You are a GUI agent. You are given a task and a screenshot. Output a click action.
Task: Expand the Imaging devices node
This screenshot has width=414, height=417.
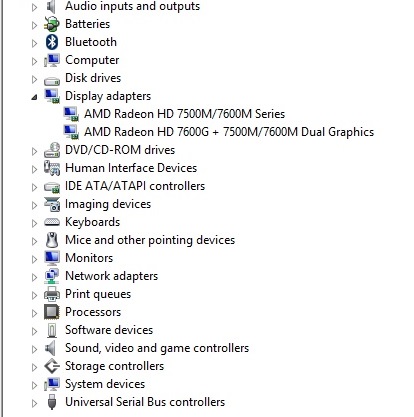click(x=34, y=205)
